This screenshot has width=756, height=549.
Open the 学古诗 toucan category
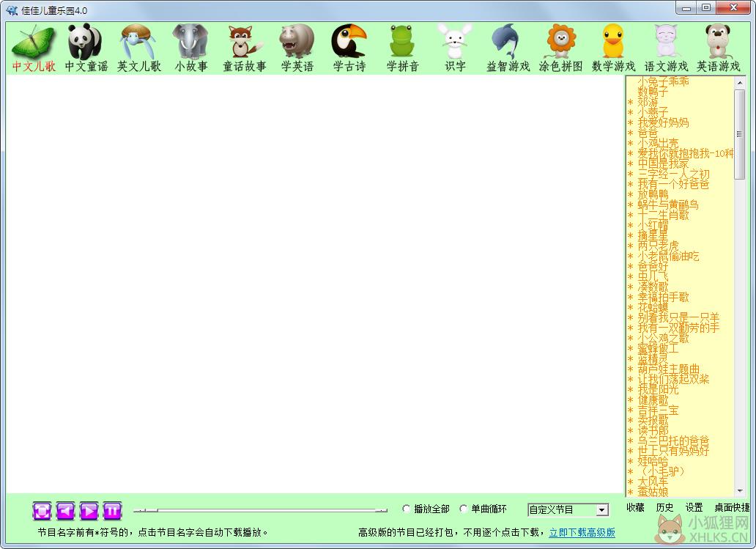tap(349, 48)
